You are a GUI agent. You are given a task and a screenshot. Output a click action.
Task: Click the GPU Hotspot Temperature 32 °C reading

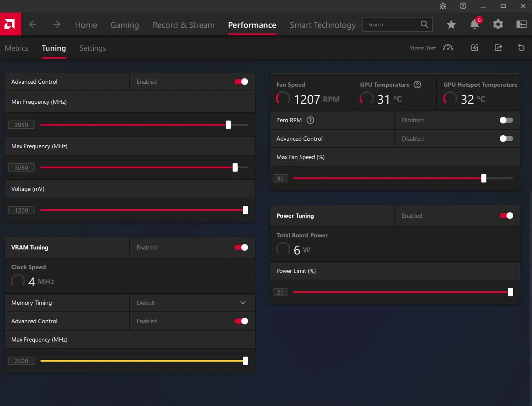tap(465, 99)
